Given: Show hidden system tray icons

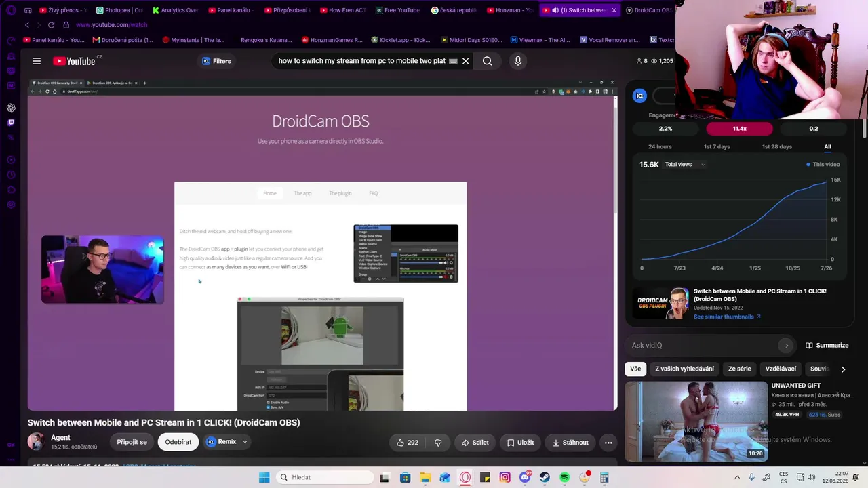Looking at the screenshot, I should [x=737, y=477].
